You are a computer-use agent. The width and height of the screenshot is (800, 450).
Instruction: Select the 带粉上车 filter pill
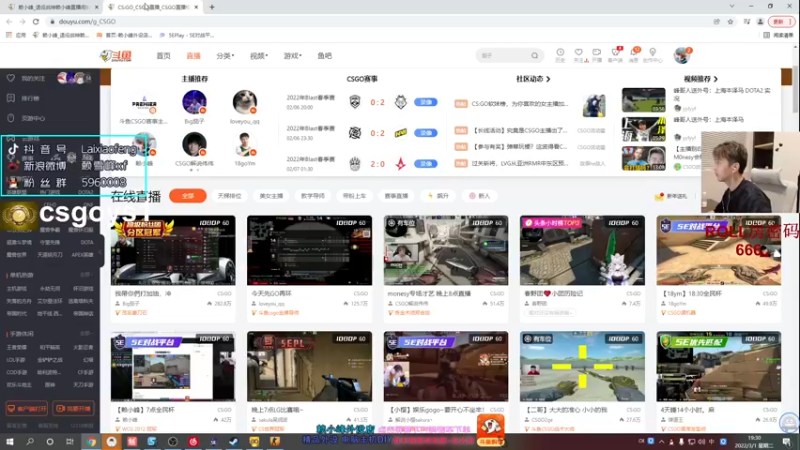(x=355, y=196)
